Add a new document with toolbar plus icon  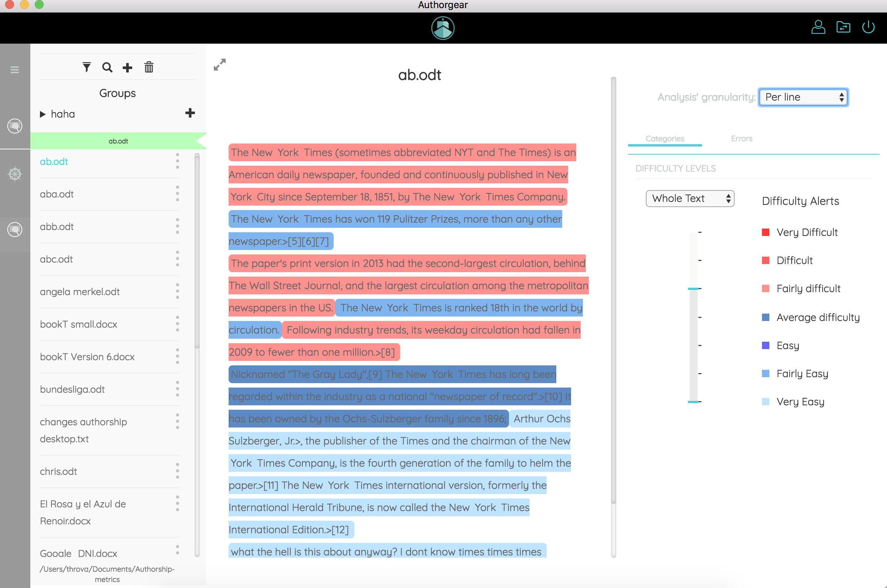(128, 68)
